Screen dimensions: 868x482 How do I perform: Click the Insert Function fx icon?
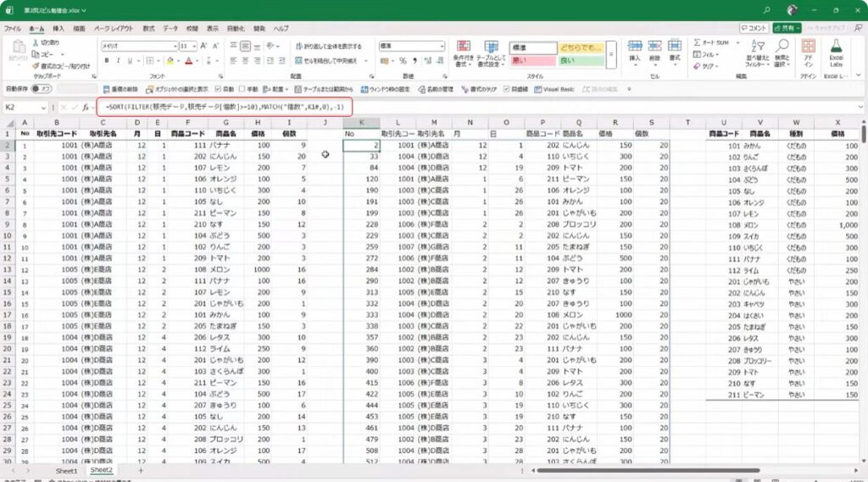click(86, 108)
